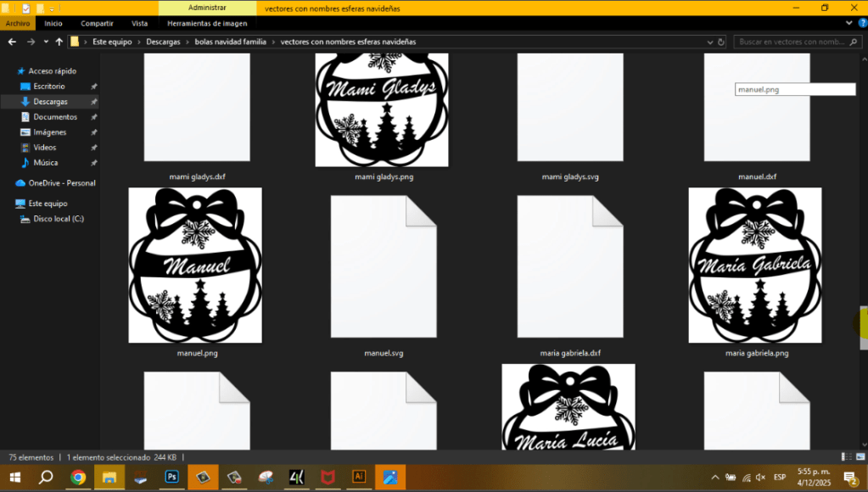Show hidden system tray icons
868x492 pixels.
(x=717, y=477)
